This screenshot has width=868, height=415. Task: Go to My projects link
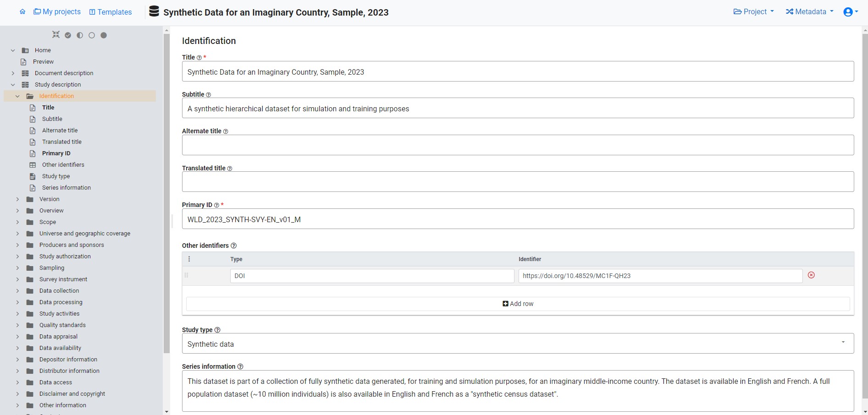(57, 12)
